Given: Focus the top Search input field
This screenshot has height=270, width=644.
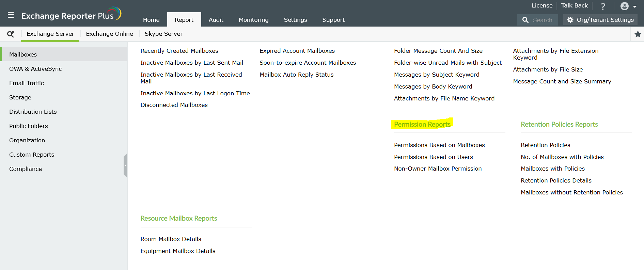Looking at the screenshot, I should click(538, 20).
